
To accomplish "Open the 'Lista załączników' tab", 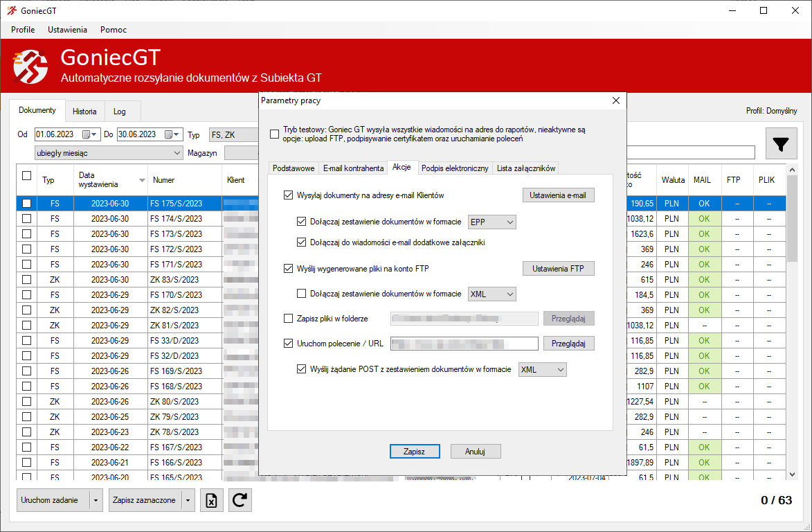I will [x=526, y=168].
